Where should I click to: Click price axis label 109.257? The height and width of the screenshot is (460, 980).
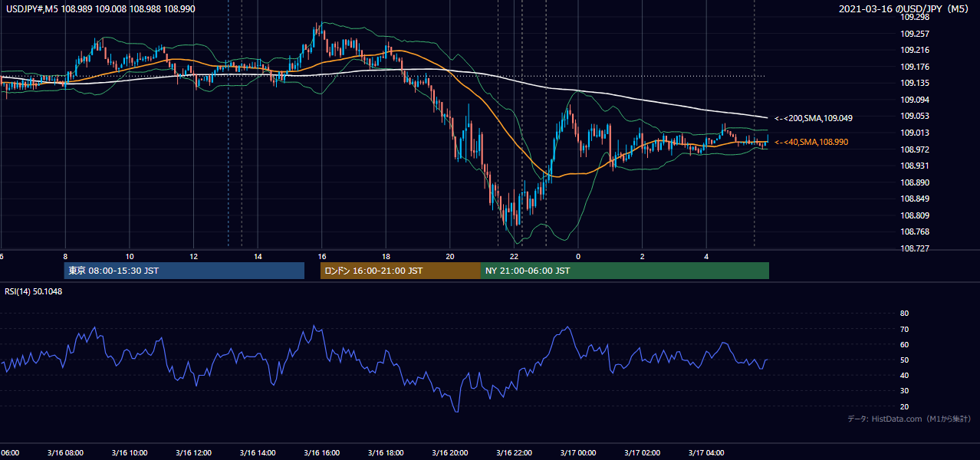[x=915, y=34]
